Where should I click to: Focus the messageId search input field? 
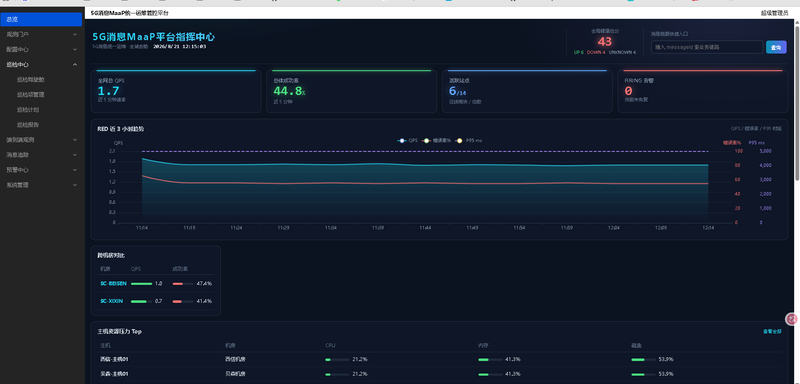(x=707, y=47)
